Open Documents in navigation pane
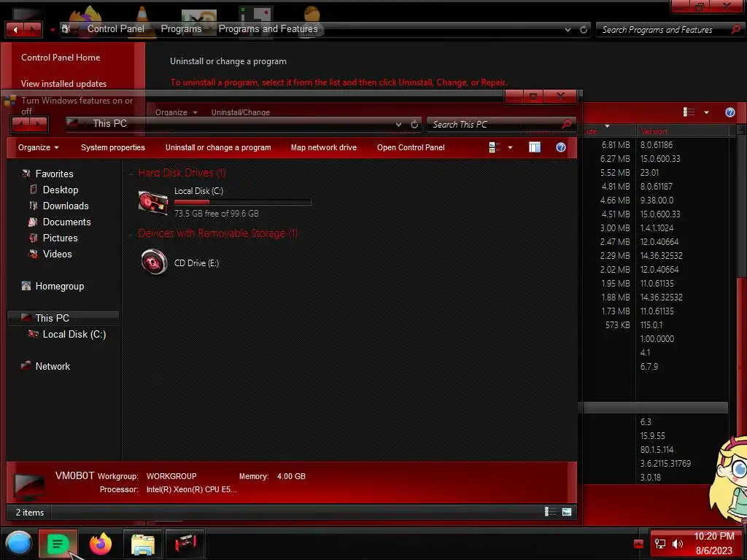This screenshot has width=747, height=560. click(x=66, y=222)
